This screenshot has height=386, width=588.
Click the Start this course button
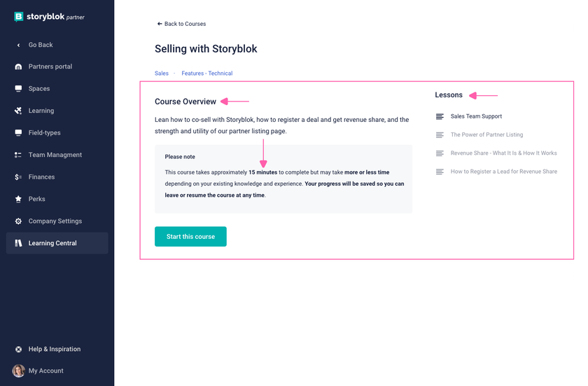(x=190, y=236)
